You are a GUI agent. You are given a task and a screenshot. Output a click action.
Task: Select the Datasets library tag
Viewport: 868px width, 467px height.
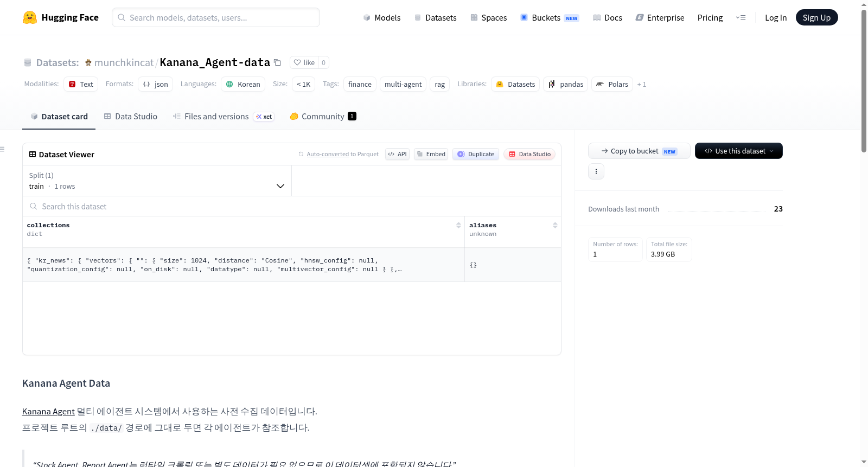[x=515, y=84]
